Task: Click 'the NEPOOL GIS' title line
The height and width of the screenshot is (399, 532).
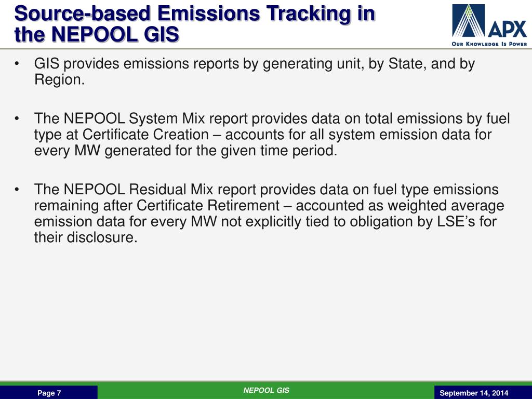Action: point(97,34)
